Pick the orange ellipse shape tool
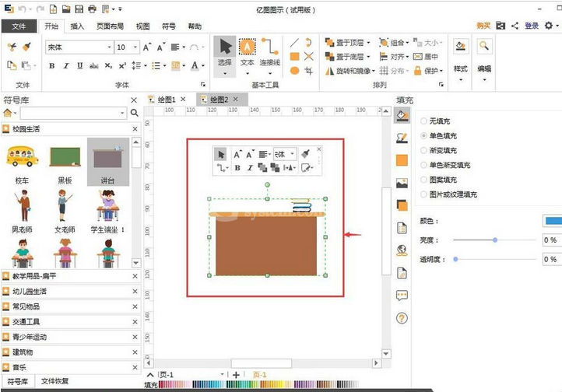The height and width of the screenshot is (392, 562). 294,71
